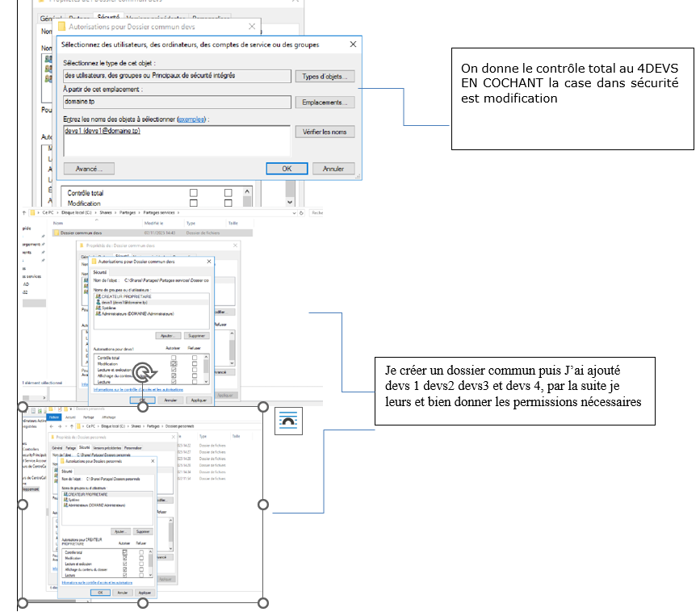
Task: Click the Types d'objets... button
Action: tap(325, 77)
